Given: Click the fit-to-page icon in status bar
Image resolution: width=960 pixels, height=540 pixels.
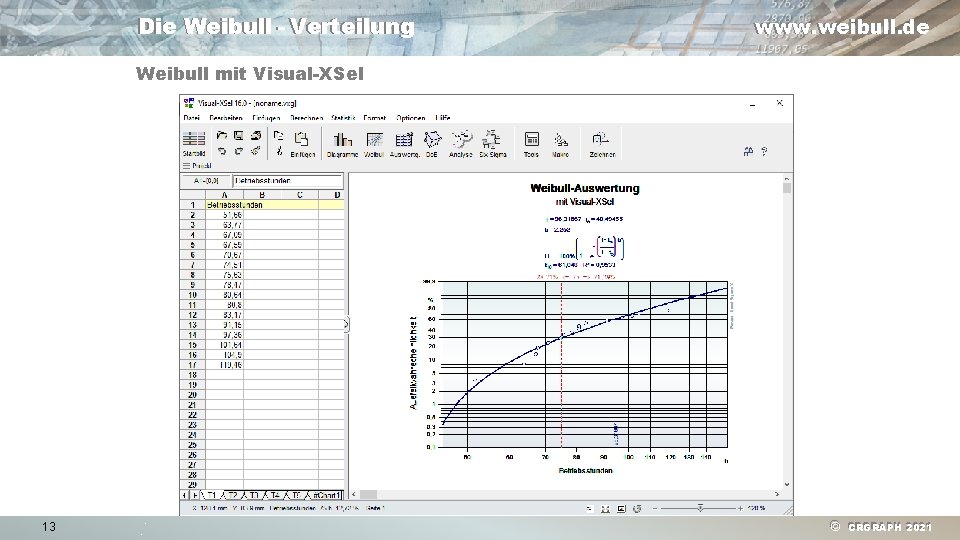Looking at the screenshot, I should (605, 509).
